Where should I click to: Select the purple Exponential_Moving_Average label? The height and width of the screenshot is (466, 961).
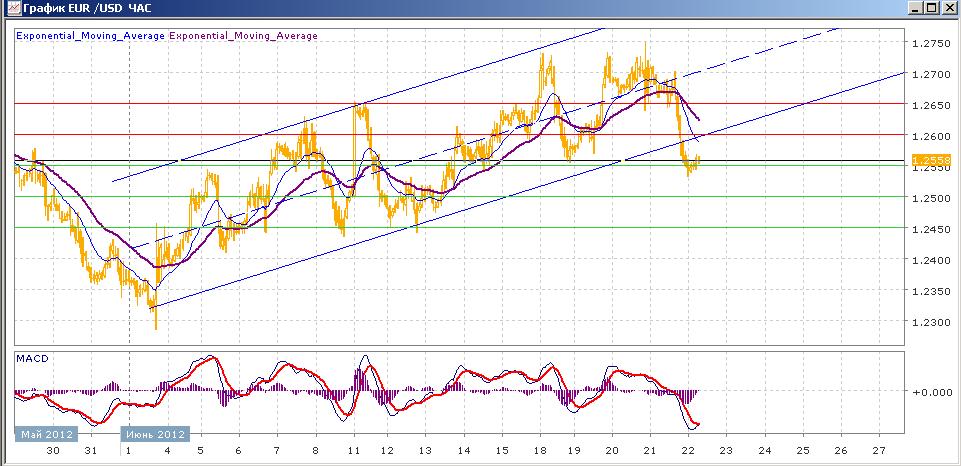pos(243,36)
